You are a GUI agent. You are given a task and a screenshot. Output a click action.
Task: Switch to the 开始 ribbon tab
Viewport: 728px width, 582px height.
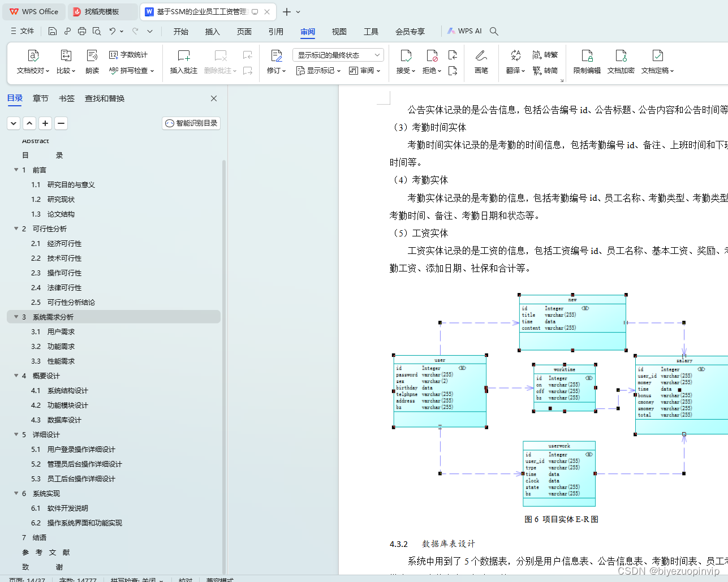tap(181, 32)
